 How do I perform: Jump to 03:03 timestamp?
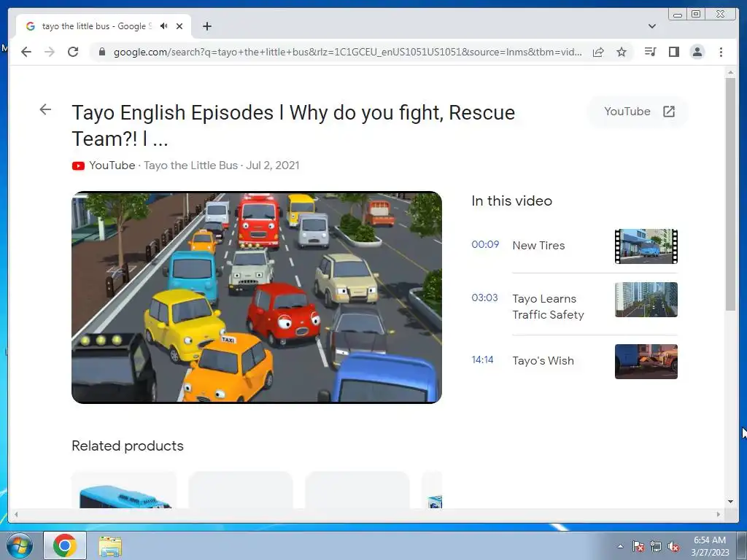pos(484,297)
